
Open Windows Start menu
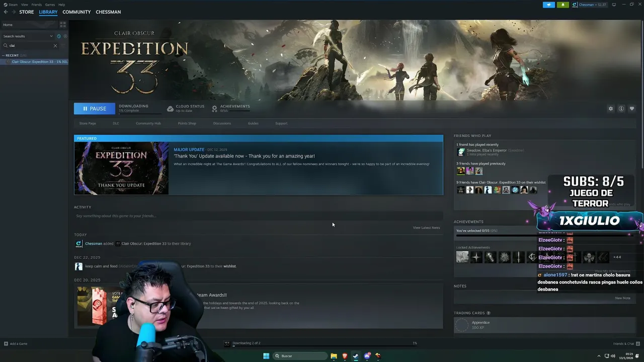tap(266, 356)
